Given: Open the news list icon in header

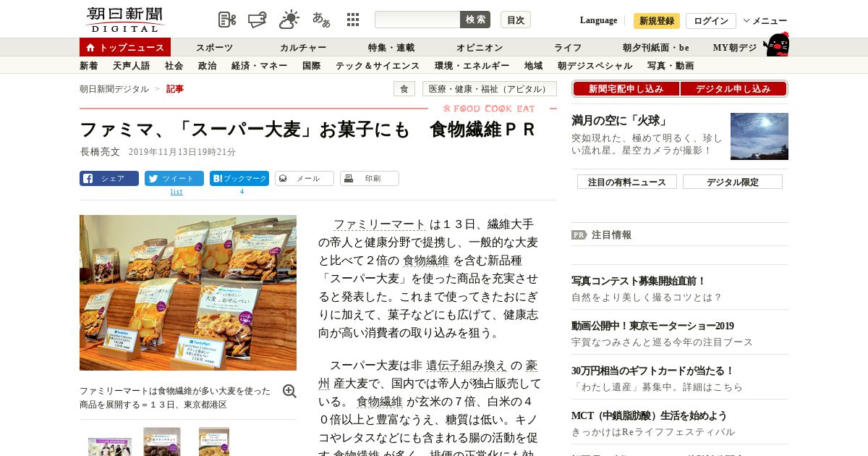Looking at the screenshot, I should 227,20.
